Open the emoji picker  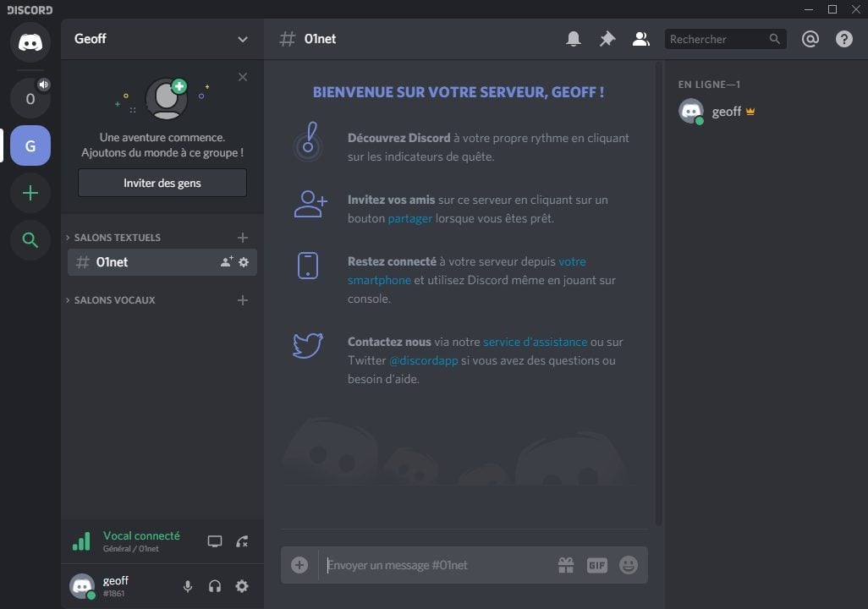click(629, 565)
